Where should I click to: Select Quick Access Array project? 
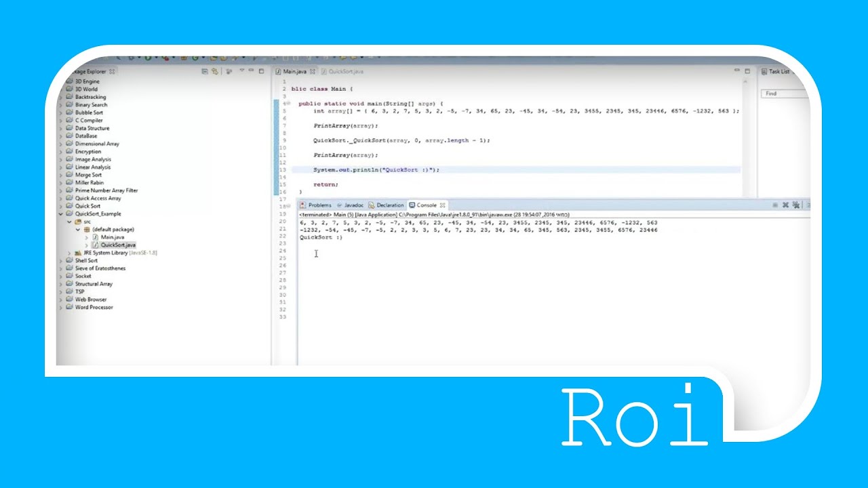tap(98, 198)
